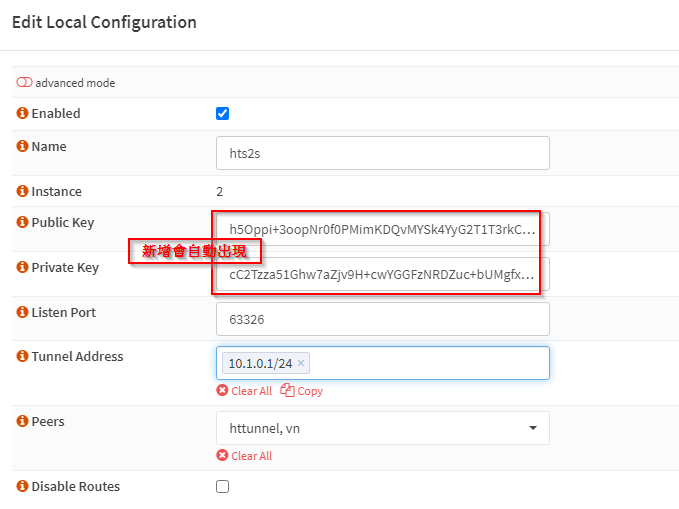This screenshot has width=679, height=509.
Task: Click Clear All under Peers
Action: click(245, 456)
